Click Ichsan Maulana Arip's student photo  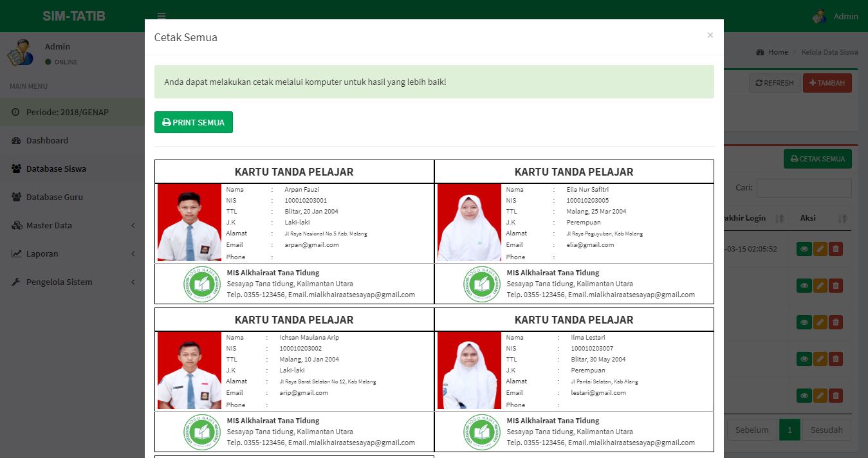189,371
